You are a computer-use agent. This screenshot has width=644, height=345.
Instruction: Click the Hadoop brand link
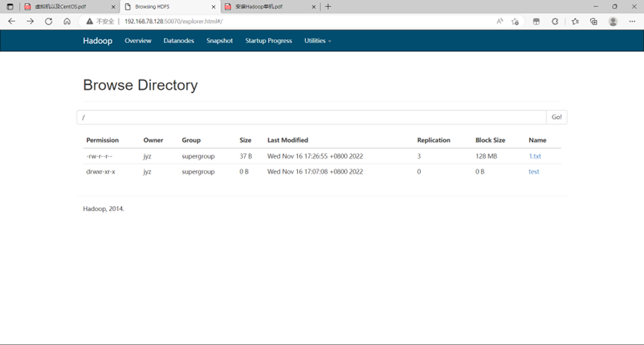click(98, 41)
